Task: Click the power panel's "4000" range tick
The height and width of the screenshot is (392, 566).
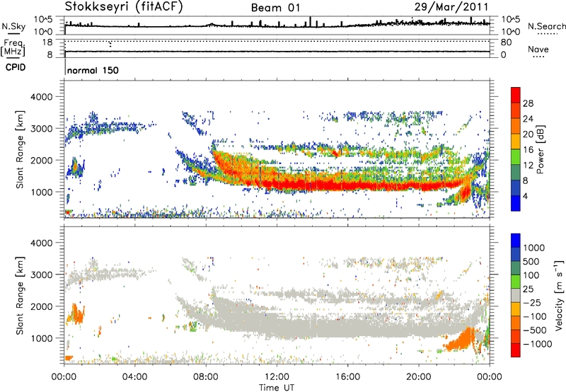Action: (41, 97)
